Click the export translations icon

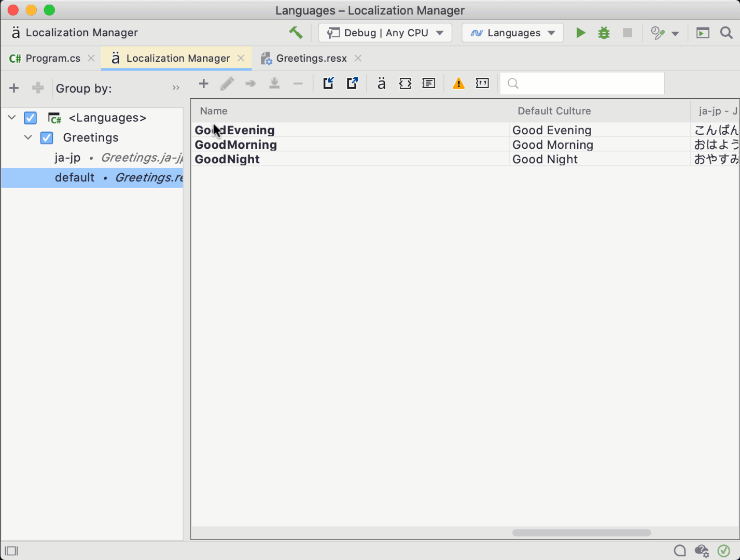353,83
